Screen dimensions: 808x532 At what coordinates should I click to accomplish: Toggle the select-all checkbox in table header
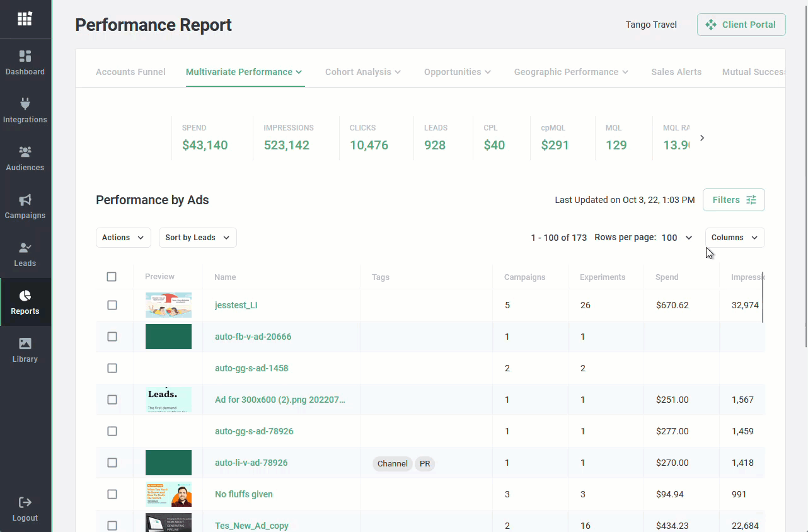(x=112, y=277)
